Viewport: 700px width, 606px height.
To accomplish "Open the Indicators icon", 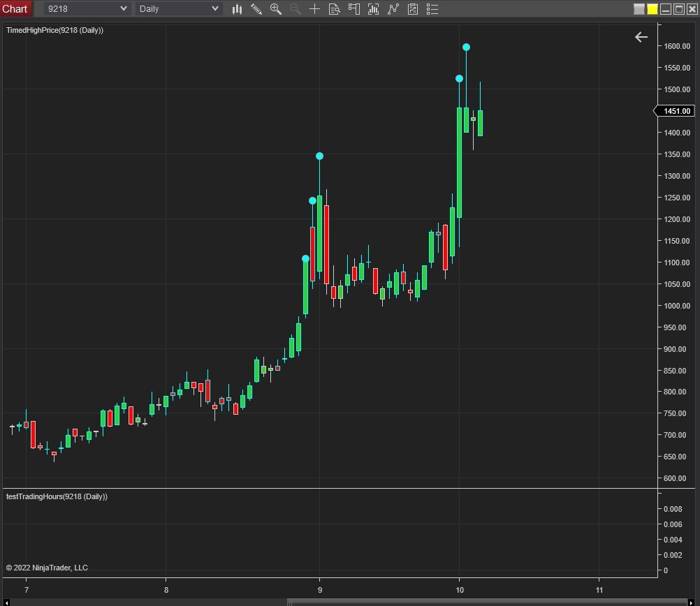I will coord(373,9).
